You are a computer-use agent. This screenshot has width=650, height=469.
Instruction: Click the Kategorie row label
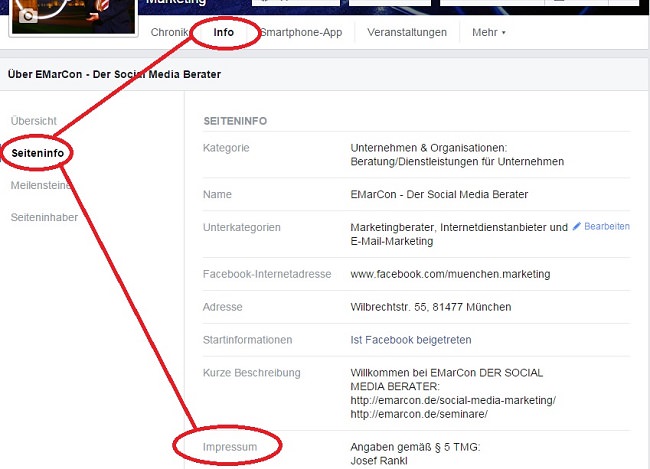[226, 148]
